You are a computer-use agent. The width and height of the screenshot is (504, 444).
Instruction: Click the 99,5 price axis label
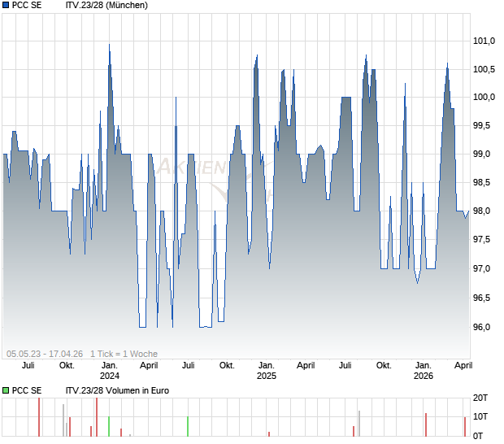point(484,126)
